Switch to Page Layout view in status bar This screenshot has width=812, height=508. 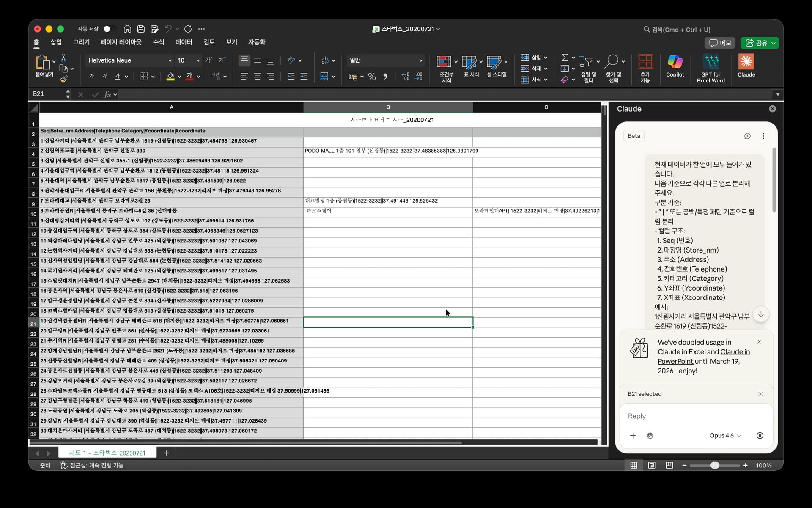(x=652, y=465)
